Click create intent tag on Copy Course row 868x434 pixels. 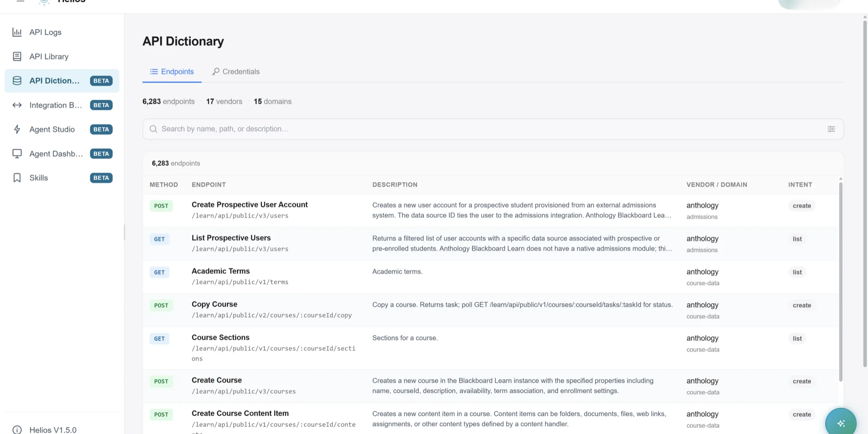[x=802, y=306]
